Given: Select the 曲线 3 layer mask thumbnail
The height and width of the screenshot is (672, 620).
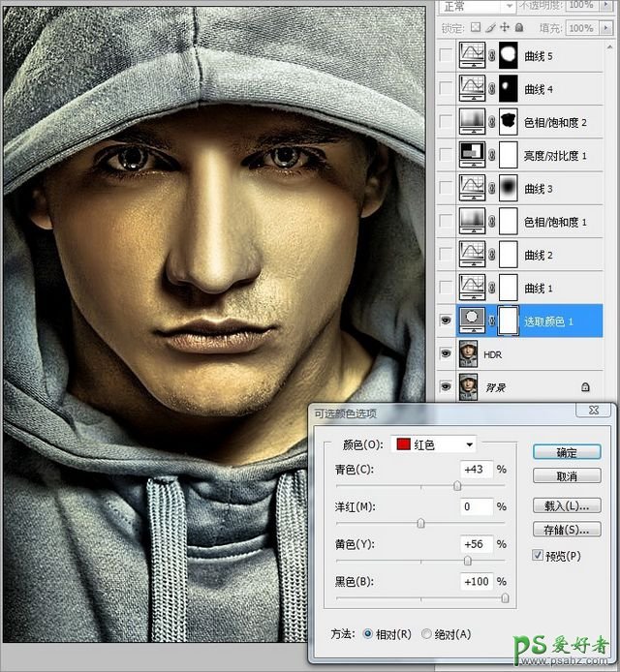Looking at the screenshot, I should pos(510,188).
